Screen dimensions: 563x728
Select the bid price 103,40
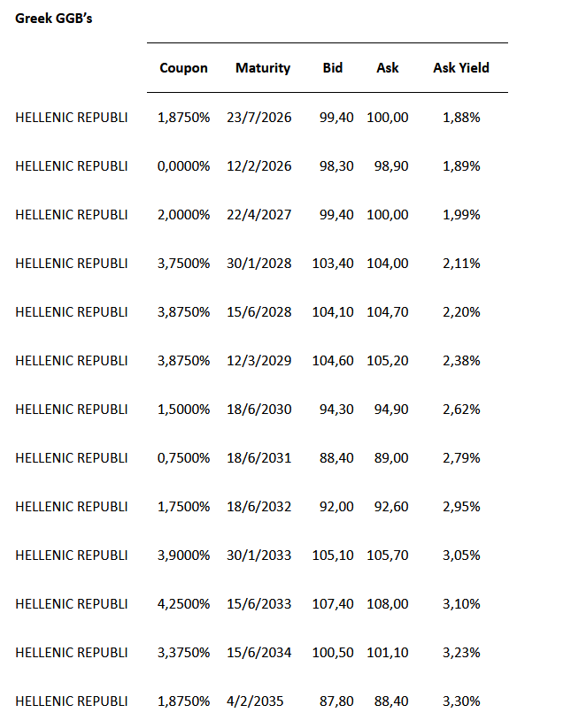coord(333,263)
